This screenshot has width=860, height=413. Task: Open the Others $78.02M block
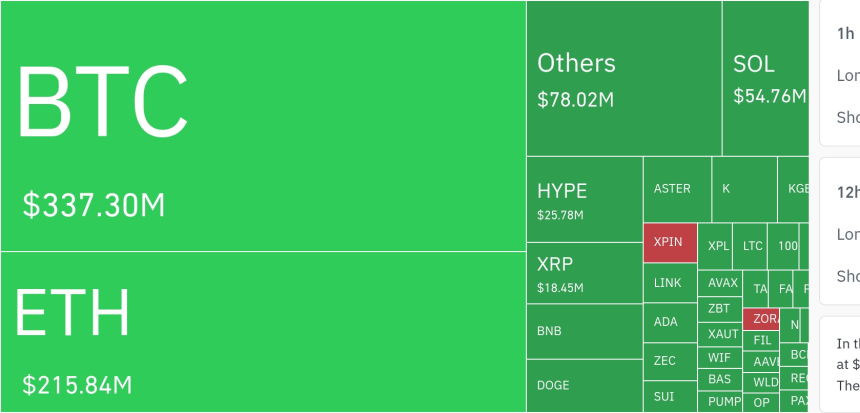pyautogui.click(x=623, y=78)
